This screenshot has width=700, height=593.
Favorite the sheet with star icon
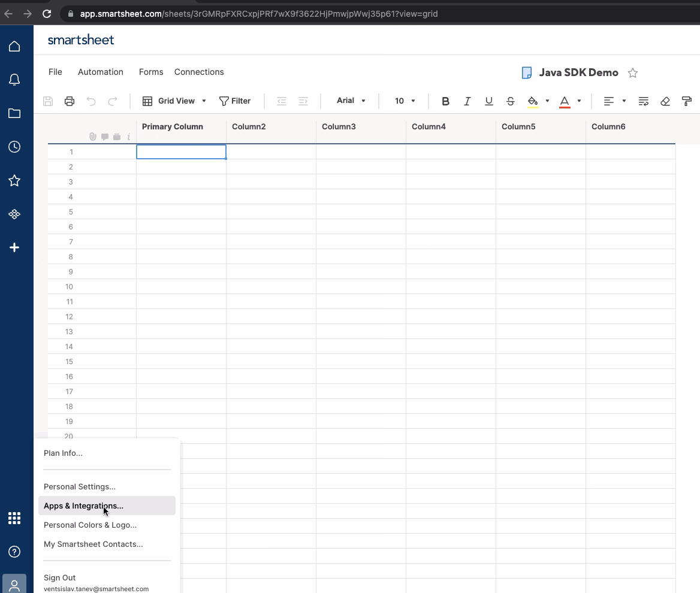pos(633,73)
